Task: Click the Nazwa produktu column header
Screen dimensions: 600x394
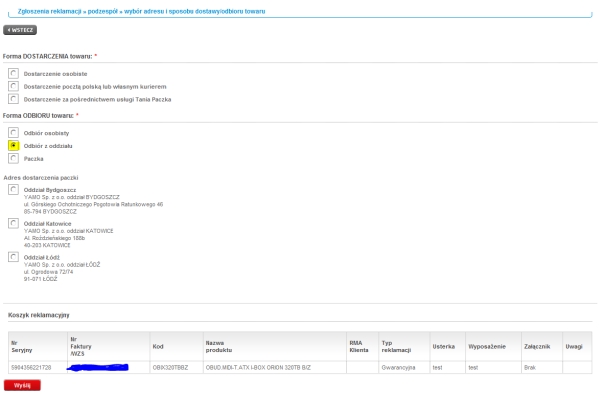Action: coord(275,347)
